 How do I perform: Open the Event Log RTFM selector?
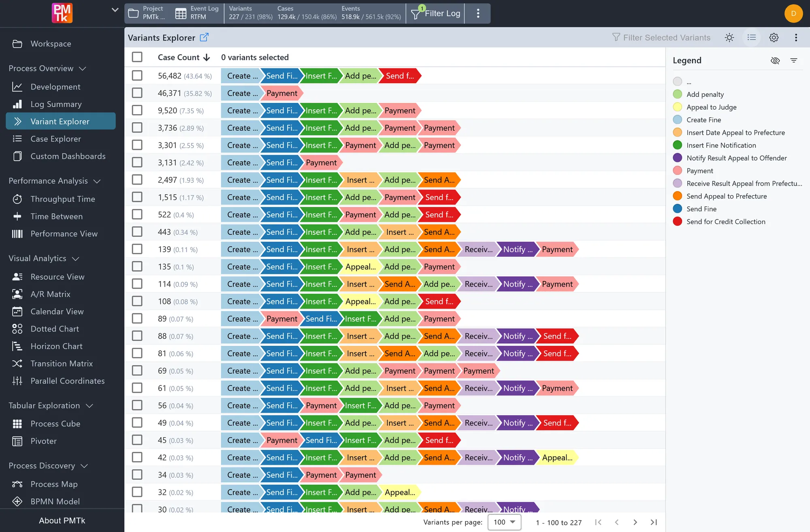pyautogui.click(x=197, y=13)
